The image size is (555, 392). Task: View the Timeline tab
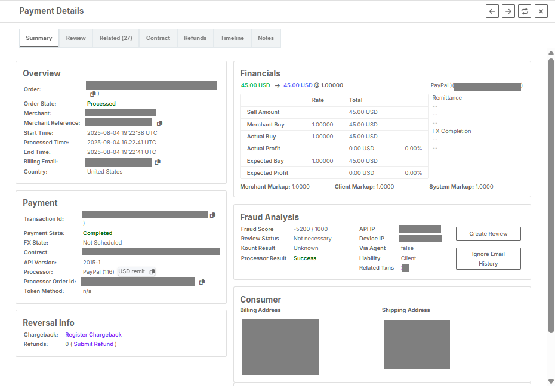click(232, 38)
